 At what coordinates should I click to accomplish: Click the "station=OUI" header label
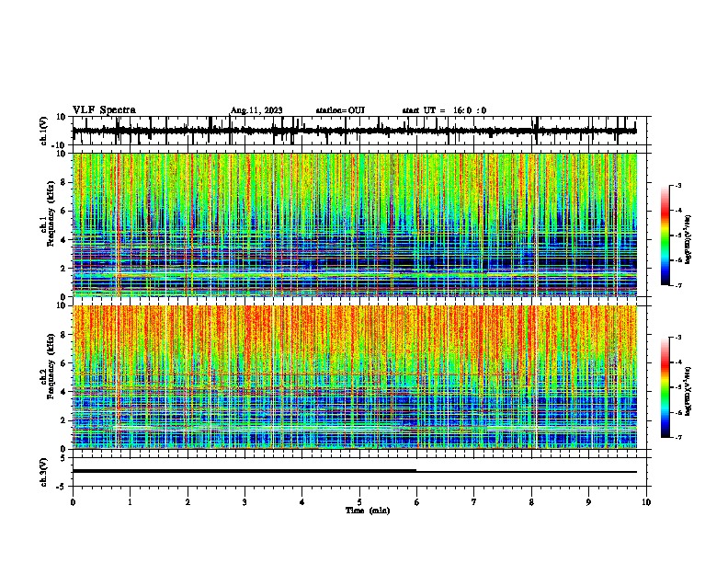[x=340, y=110]
